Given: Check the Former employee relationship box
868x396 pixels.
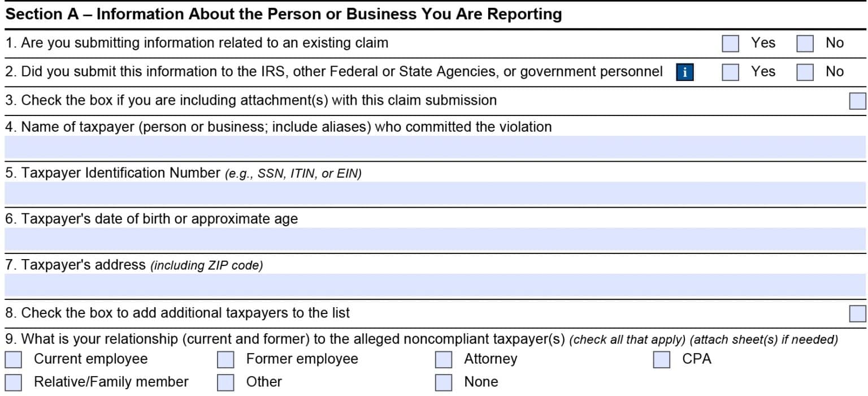Looking at the screenshot, I should point(225,359).
